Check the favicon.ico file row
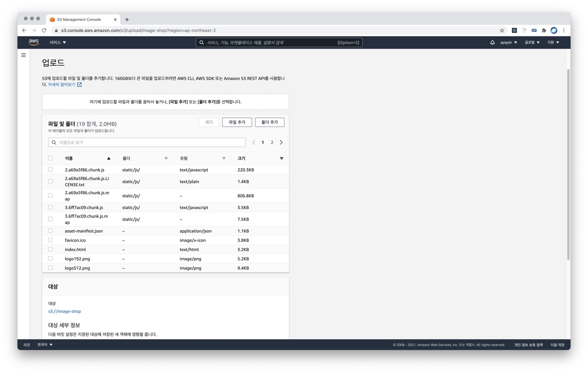 click(x=51, y=240)
